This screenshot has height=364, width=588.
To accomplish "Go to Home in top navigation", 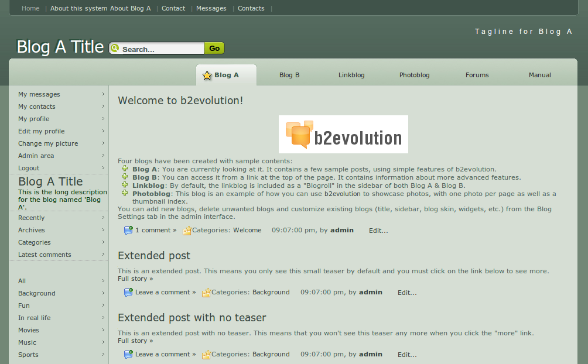I will [x=30, y=8].
